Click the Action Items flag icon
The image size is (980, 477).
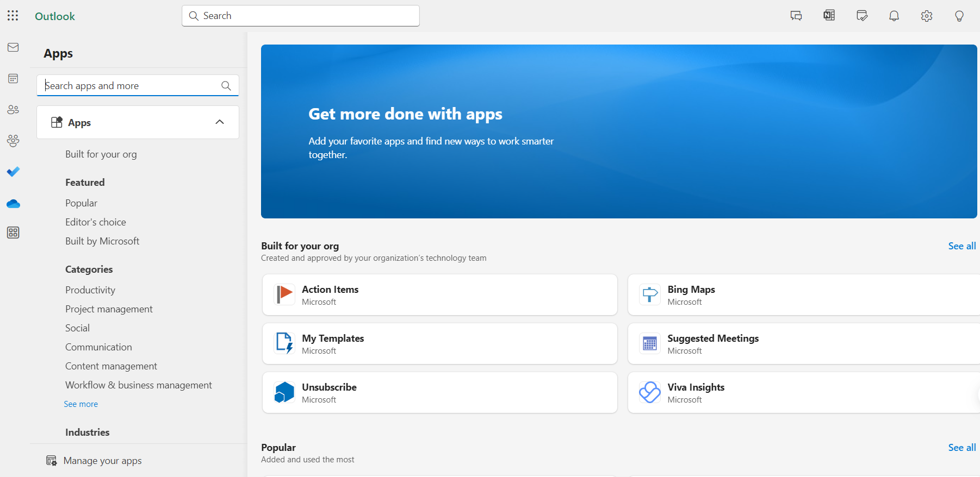point(284,294)
